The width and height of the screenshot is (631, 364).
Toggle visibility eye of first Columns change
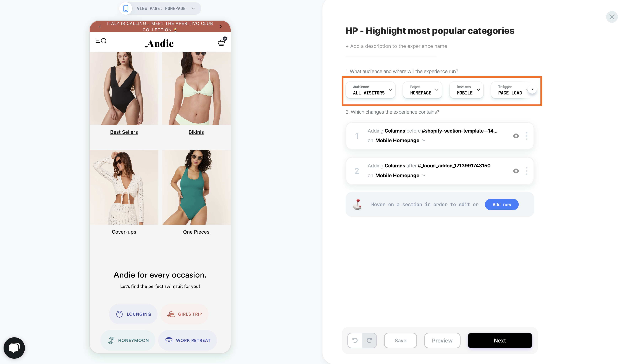point(516,136)
